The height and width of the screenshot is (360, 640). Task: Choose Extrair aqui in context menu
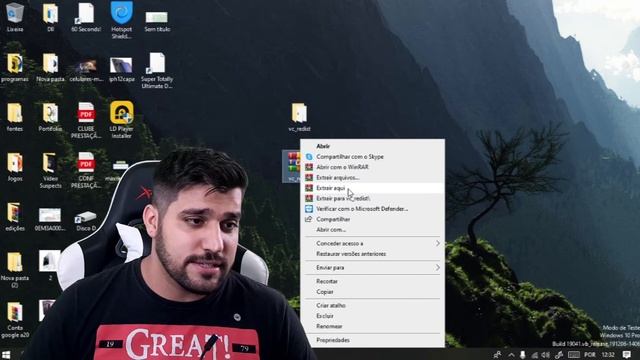coord(373,188)
